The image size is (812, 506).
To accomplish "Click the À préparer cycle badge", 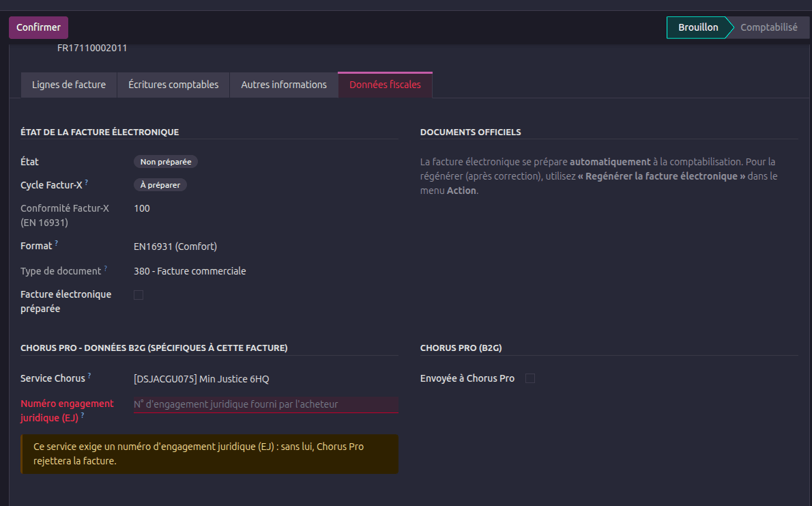I will tap(160, 185).
